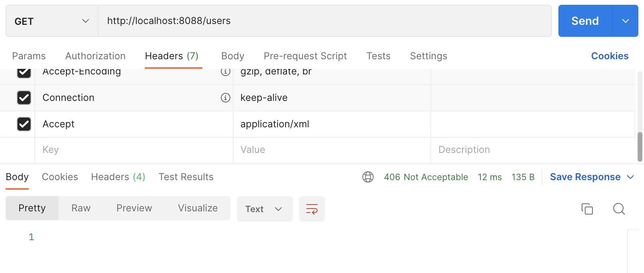Copy the response with the copy icon
This screenshot has height=273, width=644.
point(587,209)
